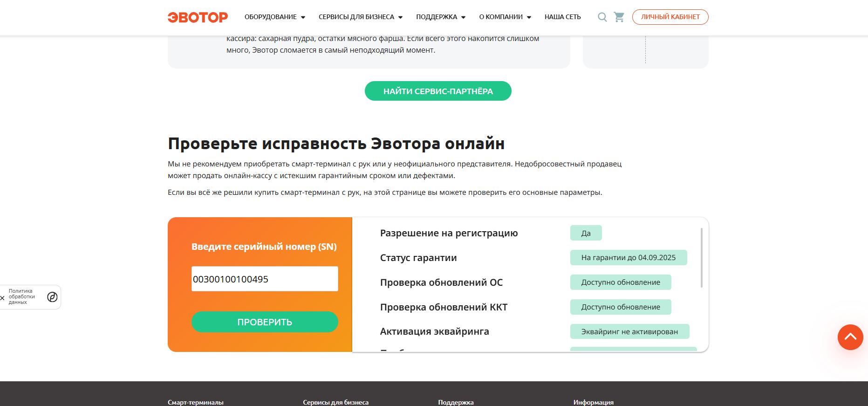Focus the serial number input field
Image resolution: width=868 pixels, height=406 pixels.
265,279
